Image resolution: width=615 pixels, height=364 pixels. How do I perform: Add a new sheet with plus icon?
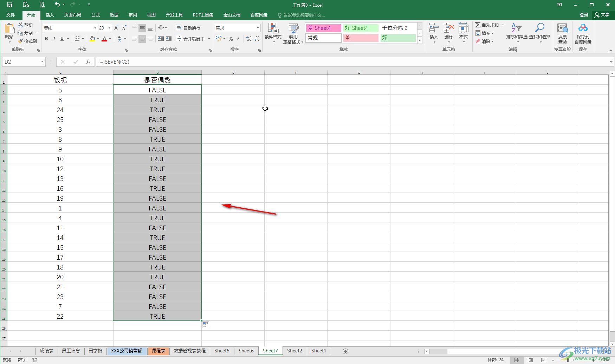[x=345, y=351]
